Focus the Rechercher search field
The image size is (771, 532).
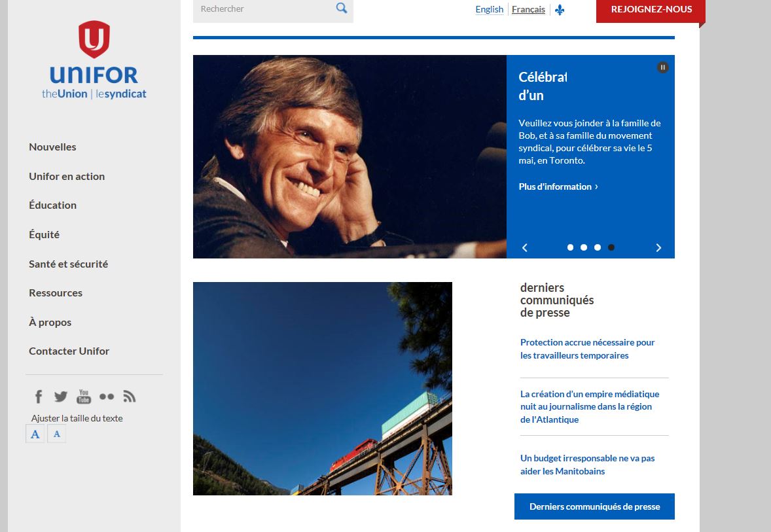click(x=266, y=9)
